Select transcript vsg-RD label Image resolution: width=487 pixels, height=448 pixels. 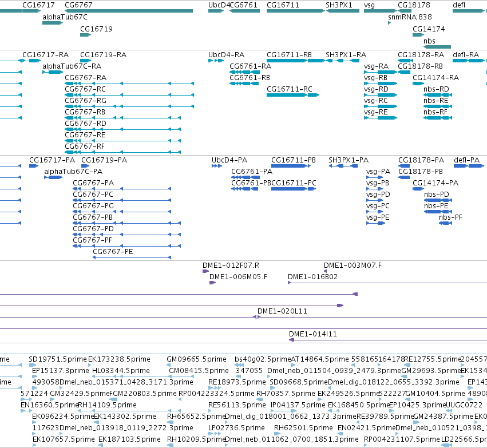pos(376,89)
